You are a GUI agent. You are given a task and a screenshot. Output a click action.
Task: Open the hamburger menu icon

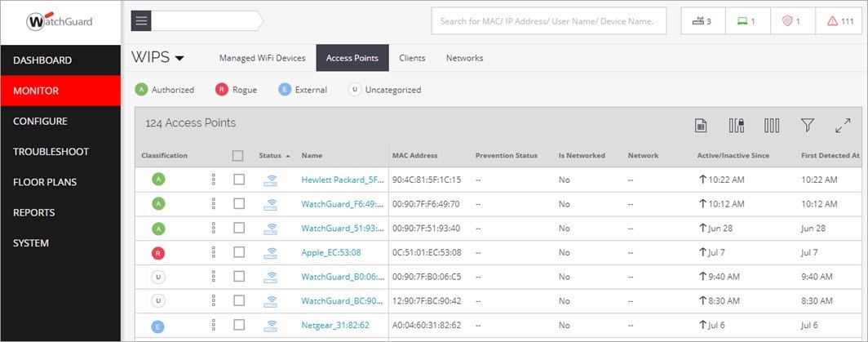click(141, 21)
